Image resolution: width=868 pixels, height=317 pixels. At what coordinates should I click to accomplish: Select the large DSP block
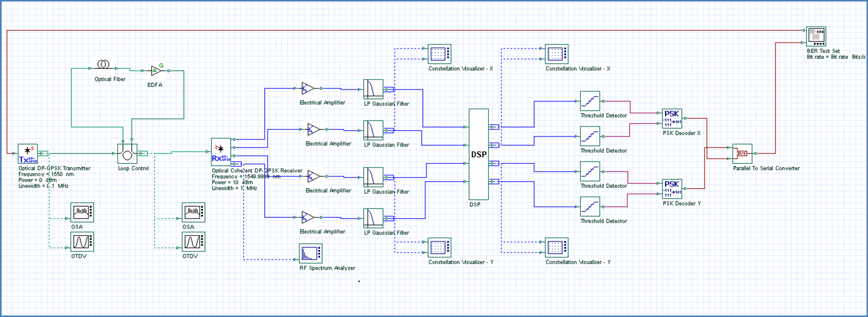(479, 155)
